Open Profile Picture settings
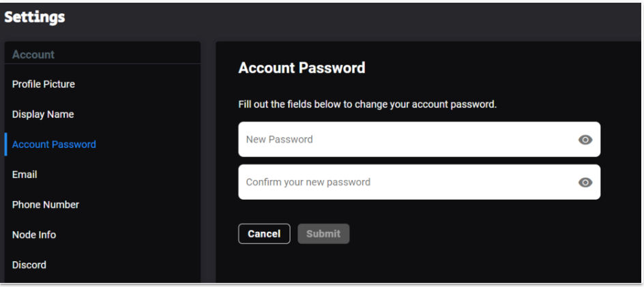This screenshot has height=287, width=644. point(44,84)
